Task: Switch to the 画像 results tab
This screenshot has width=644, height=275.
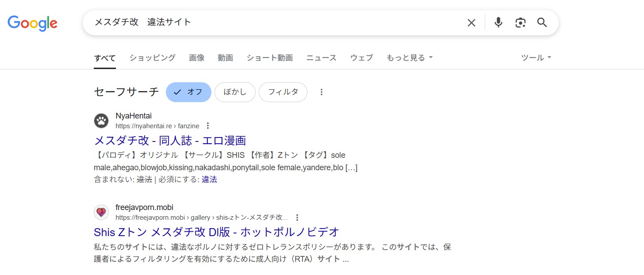Action: [x=197, y=57]
